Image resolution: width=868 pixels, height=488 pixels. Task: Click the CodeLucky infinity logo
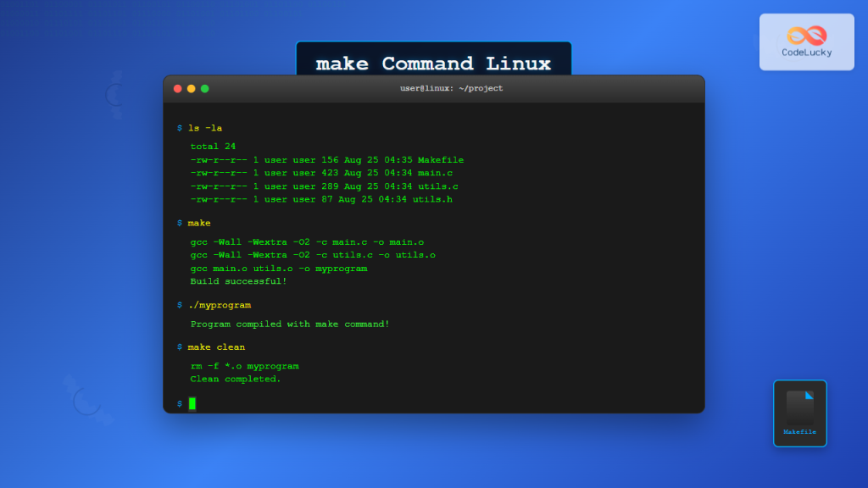pyautogui.click(x=806, y=35)
